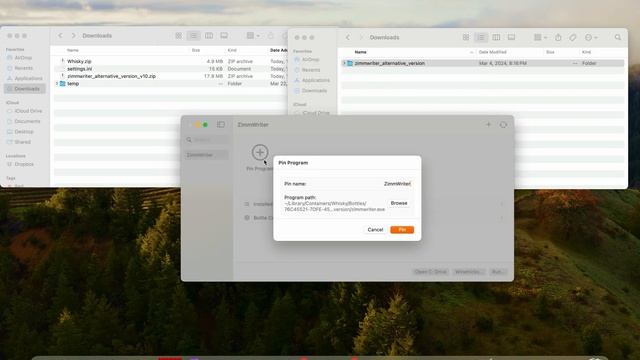Sort right Finder by Kind column
This screenshot has width=640, height=360.
[x=586, y=52]
